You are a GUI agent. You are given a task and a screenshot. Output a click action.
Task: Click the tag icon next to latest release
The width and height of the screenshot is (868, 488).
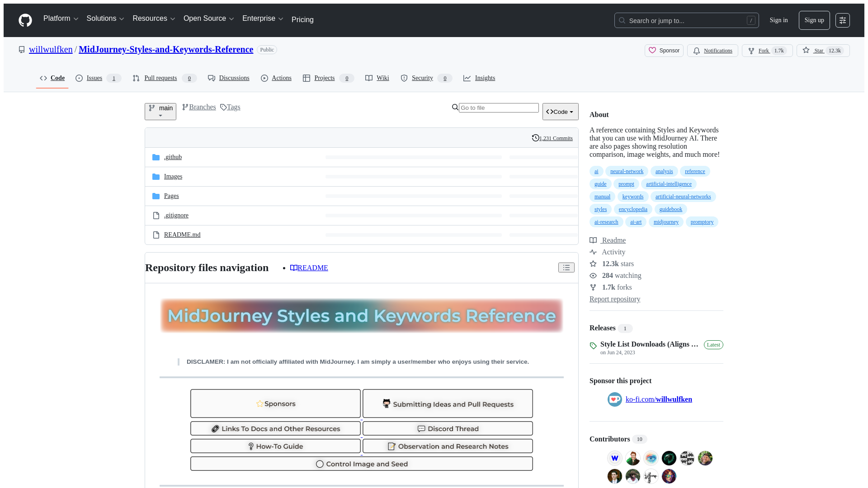point(593,346)
